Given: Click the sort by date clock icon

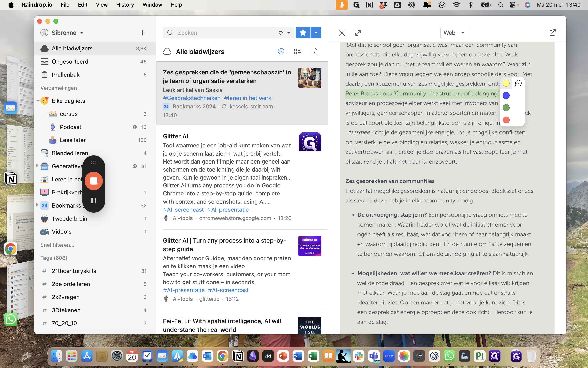Looking at the screenshot, I should coord(281,51).
